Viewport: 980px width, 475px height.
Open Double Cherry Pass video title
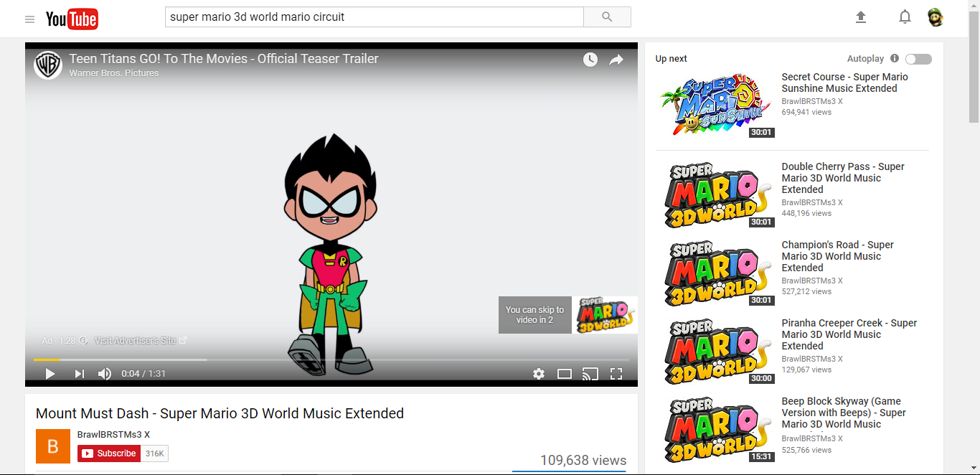click(843, 178)
